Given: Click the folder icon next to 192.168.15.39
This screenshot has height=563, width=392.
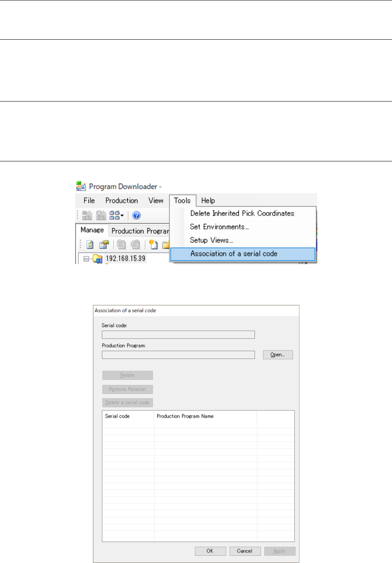Looking at the screenshot, I should (97, 258).
